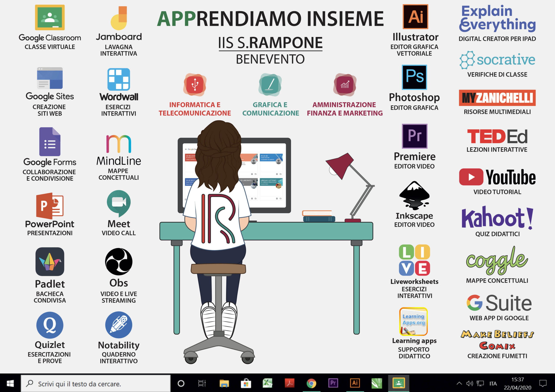
Task: Click the Make Beliefs Comix logo
Action: (497, 340)
